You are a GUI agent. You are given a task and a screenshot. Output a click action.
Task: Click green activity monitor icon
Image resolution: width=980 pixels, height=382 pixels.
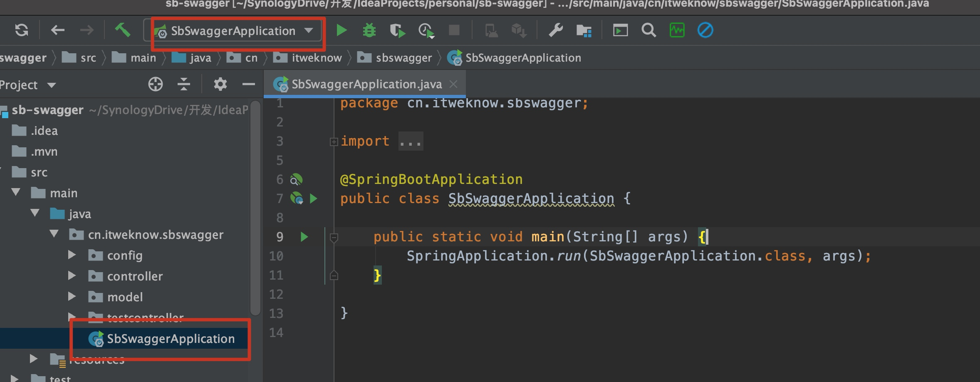[x=677, y=30]
